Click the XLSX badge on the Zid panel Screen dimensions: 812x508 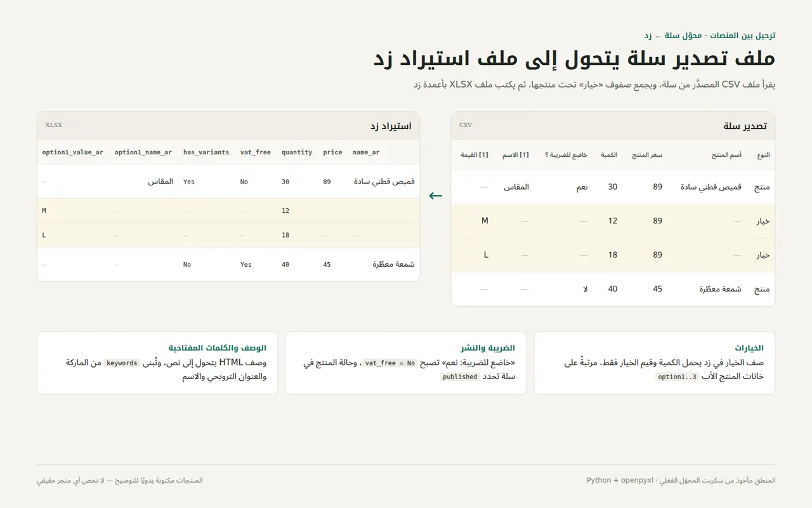click(x=54, y=125)
